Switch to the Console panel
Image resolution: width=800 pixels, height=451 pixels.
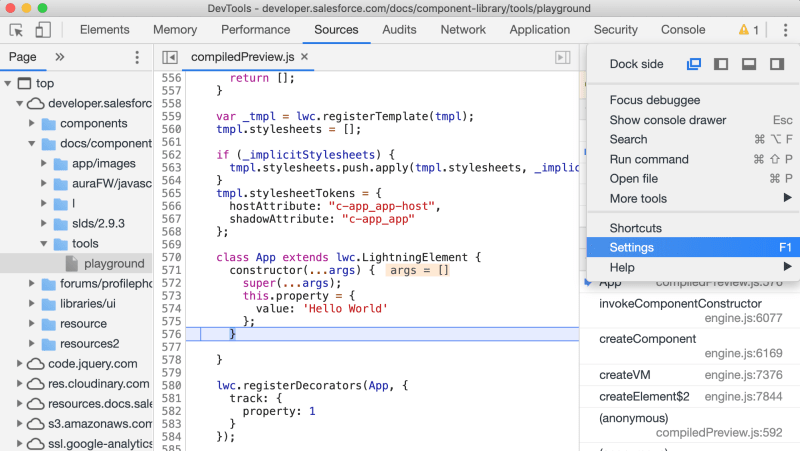tap(683, 30)
